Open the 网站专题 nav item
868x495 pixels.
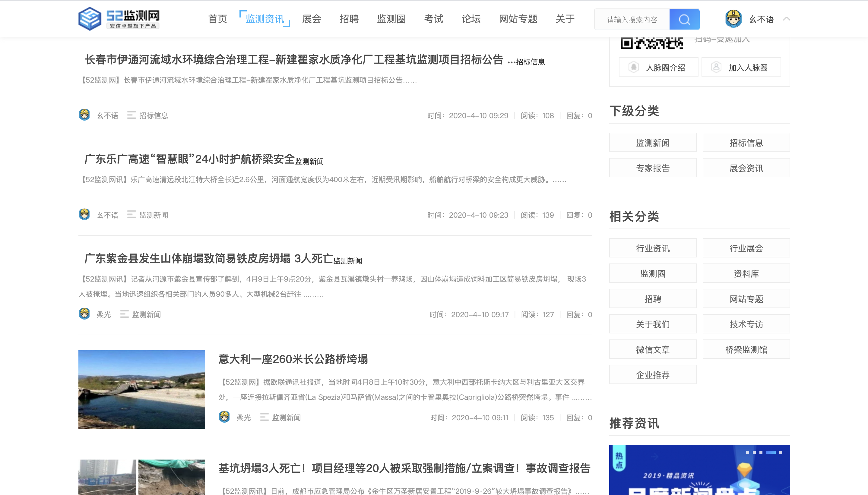point(518,19)
